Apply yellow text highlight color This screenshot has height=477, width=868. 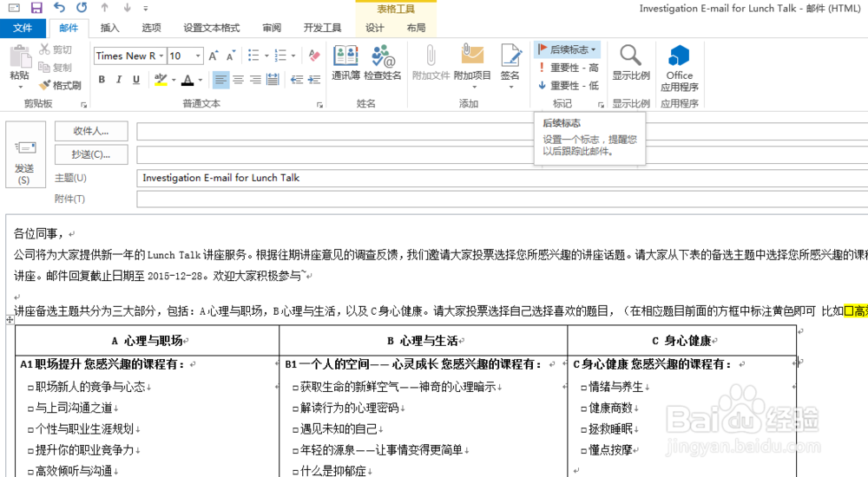(x=161, y=80)
